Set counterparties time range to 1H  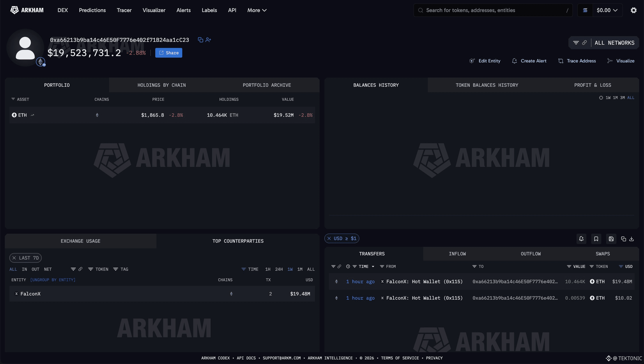268,269
